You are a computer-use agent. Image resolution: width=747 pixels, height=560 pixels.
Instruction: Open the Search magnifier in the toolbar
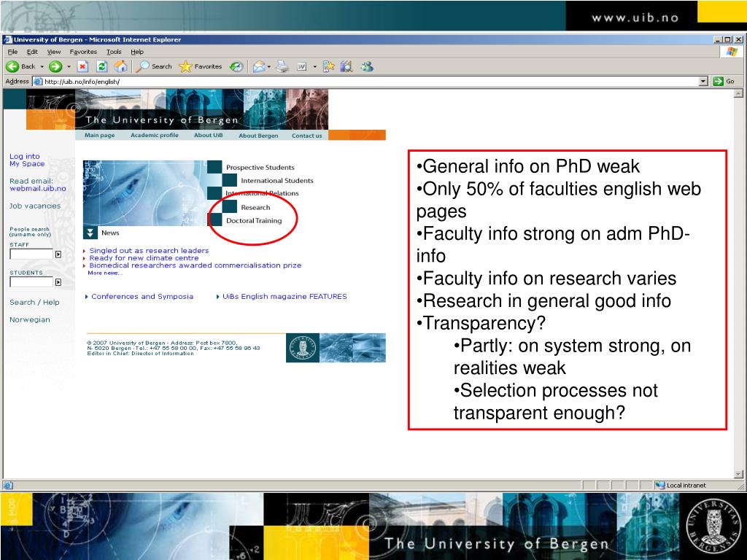[142, 66]
